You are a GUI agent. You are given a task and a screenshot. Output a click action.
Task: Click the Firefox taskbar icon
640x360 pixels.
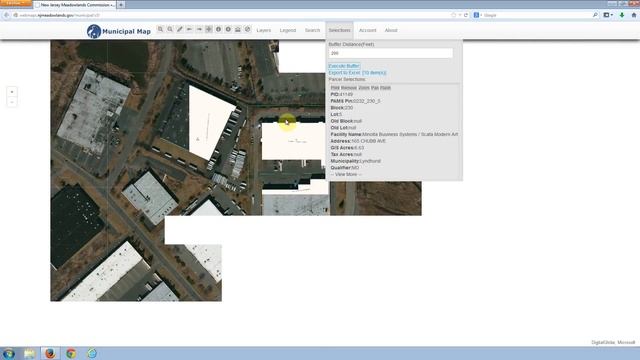pyautogui.click(x=50, y=353)
